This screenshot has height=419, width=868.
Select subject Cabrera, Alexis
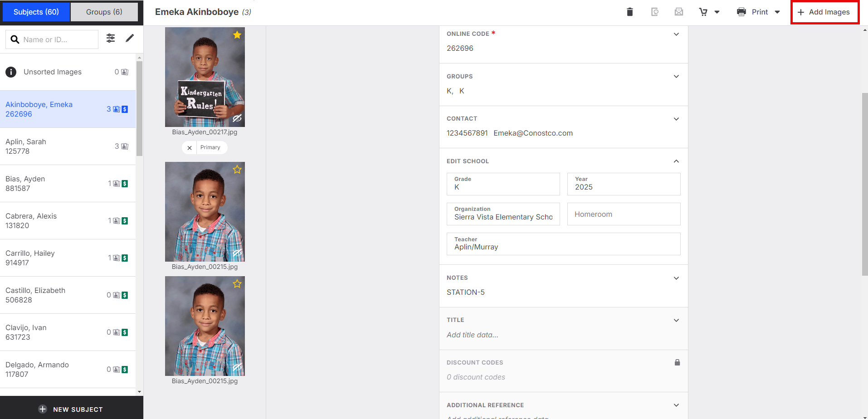point(68,221)
